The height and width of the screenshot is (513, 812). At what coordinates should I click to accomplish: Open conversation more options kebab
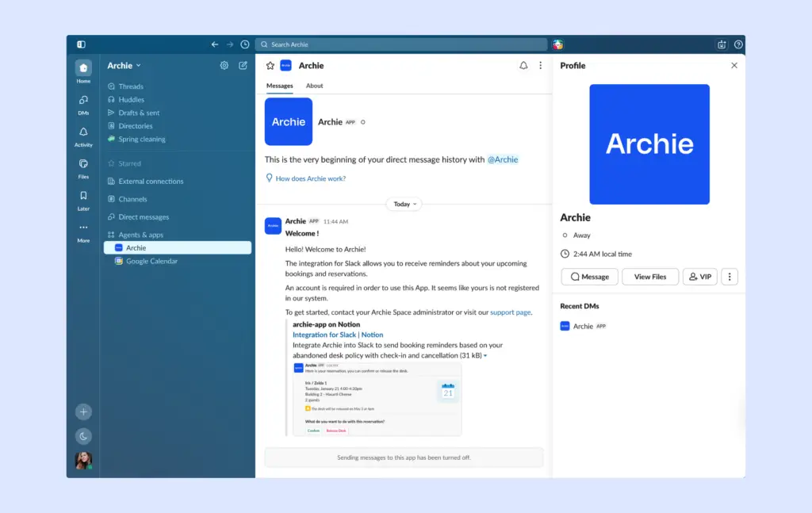[x=541, y=66]
